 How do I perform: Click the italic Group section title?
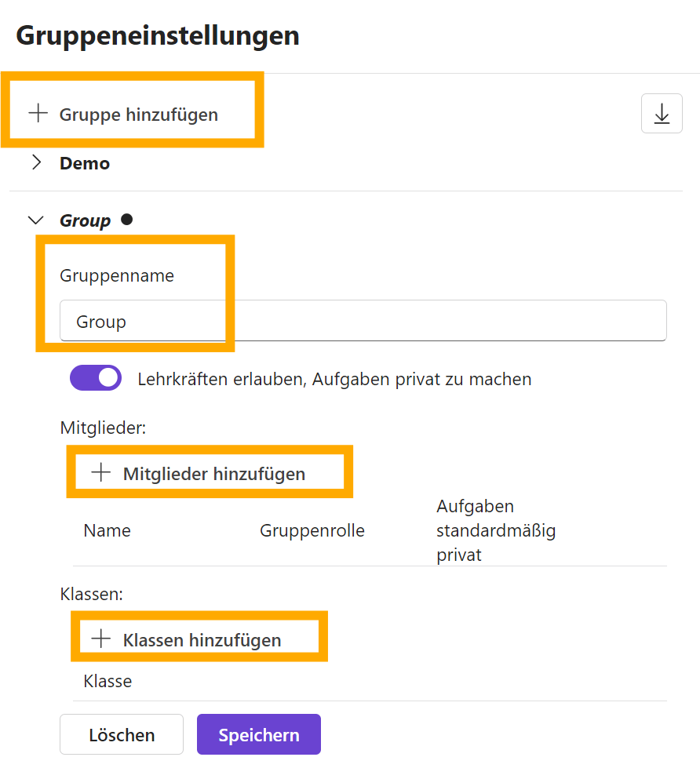click(85, 220)
